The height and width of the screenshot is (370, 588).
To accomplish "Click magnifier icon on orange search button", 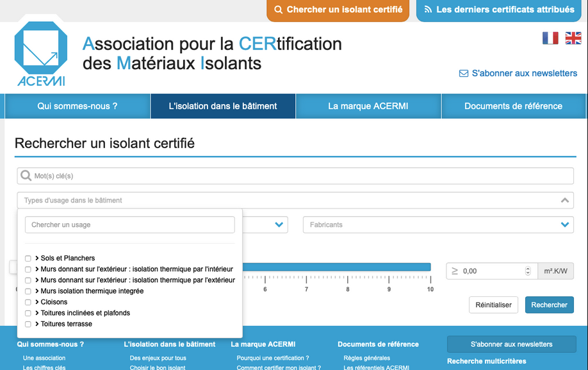I will tap(278, 10).
